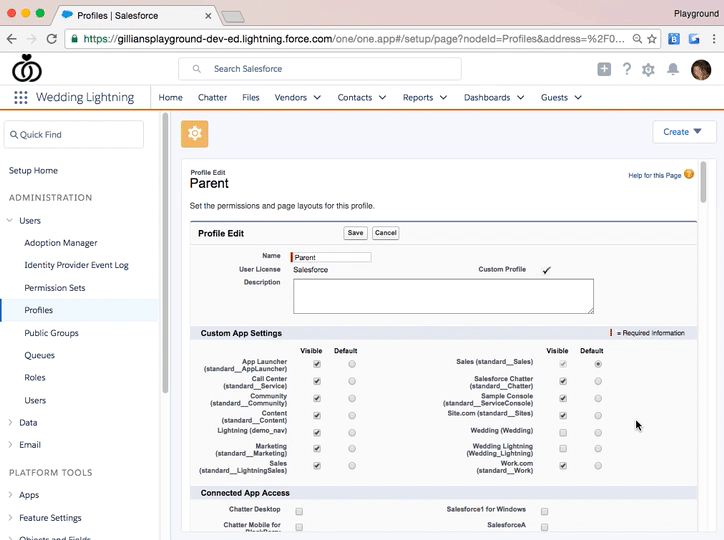Open the Reports tab dropdown arrow

[443, 97]
